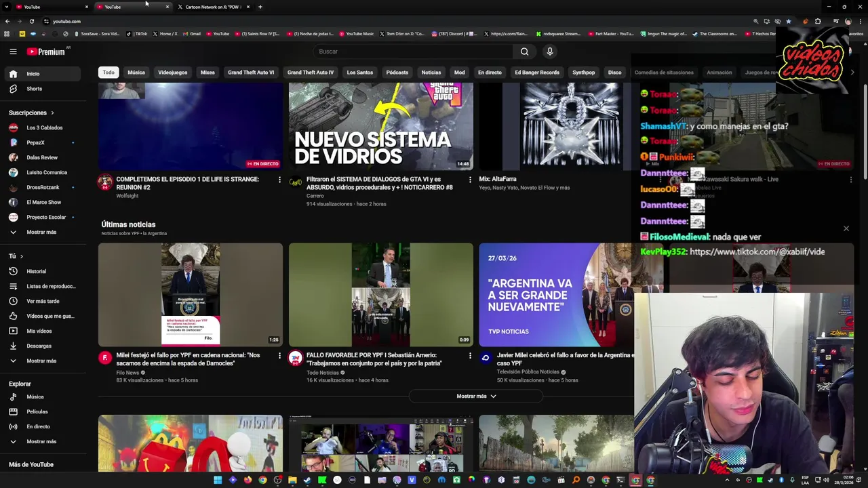
Task: Go back with browser back arrow
Action: (x=7, y=21)
